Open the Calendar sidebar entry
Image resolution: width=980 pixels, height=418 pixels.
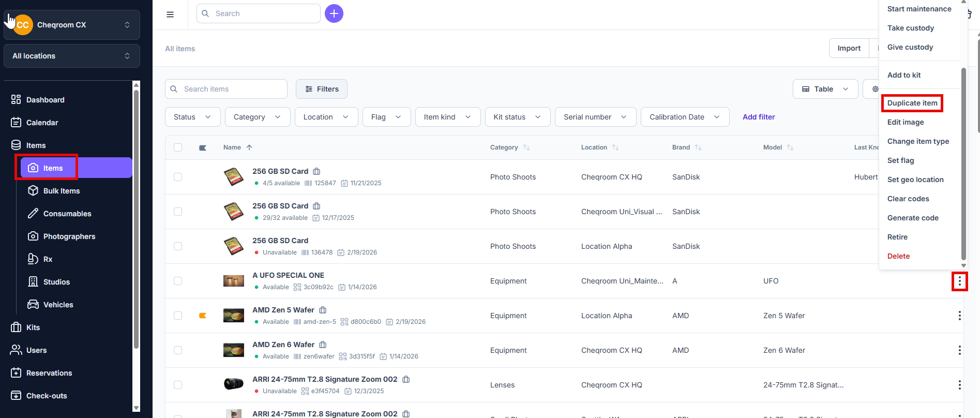pyautogui.click(x=42, y=123)
